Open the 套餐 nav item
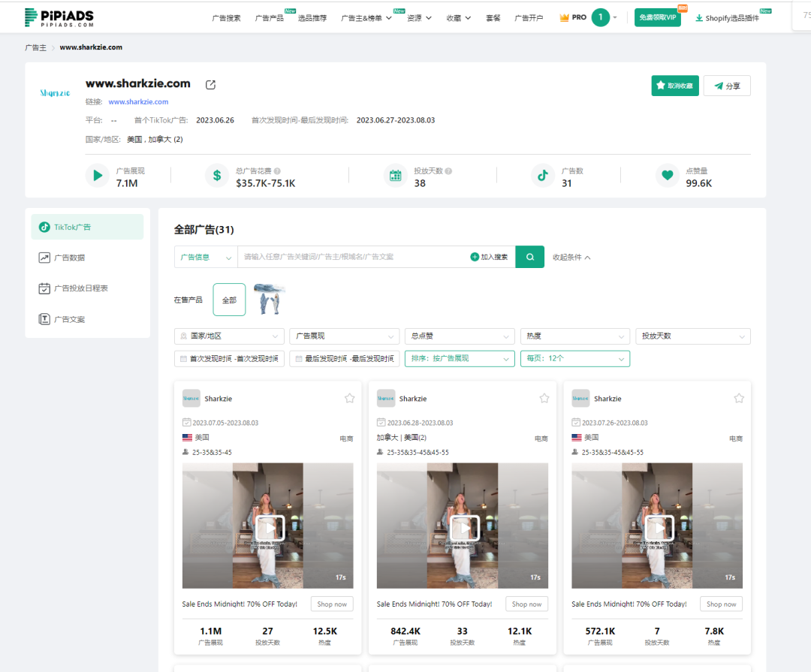811x672 pixels. tap(493, 18)
